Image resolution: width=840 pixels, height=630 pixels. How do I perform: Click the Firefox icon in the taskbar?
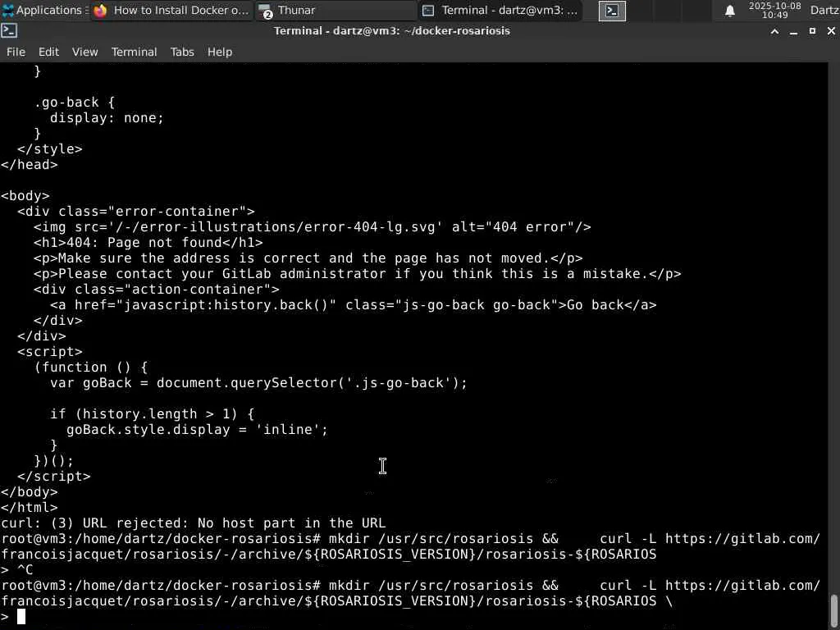coord(100,11)
